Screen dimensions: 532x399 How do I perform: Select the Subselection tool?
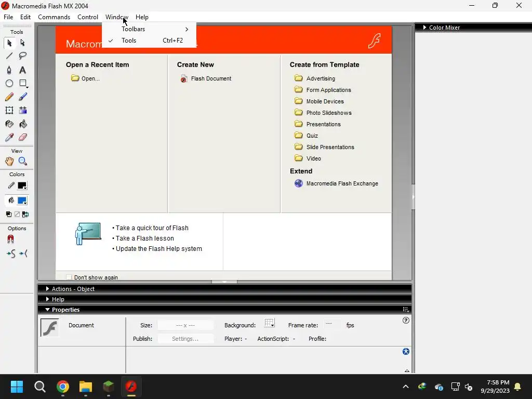coord(23,43)
